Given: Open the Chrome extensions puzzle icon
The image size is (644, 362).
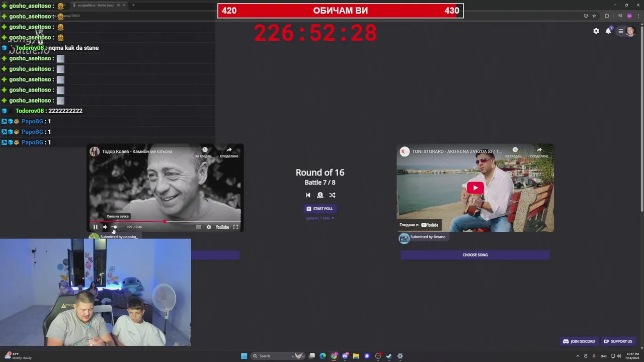Looking at the screenshot, I should (x=607, y=16).
